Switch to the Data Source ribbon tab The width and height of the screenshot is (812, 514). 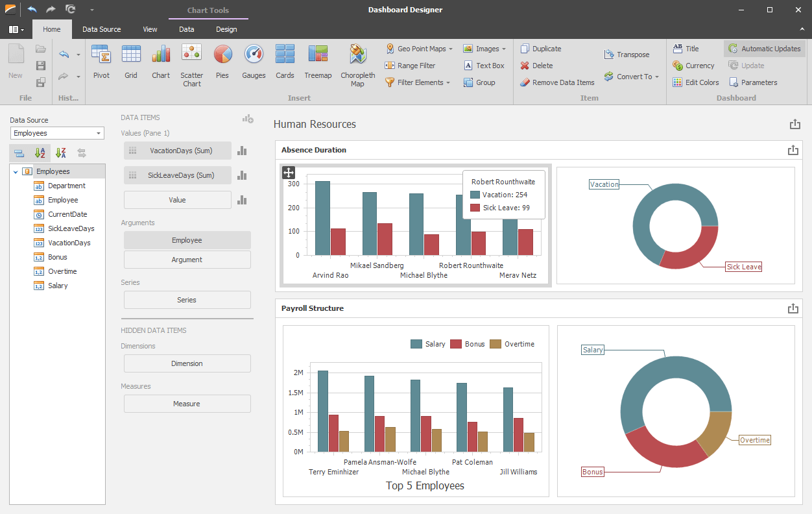(x=101, y=29)
